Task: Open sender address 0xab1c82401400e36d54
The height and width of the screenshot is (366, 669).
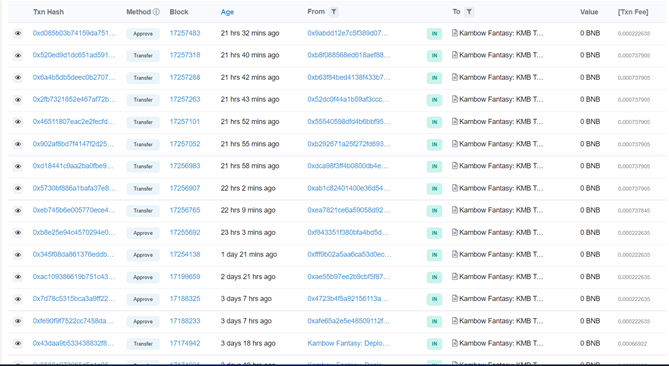Action: click(x=349, y=188)
